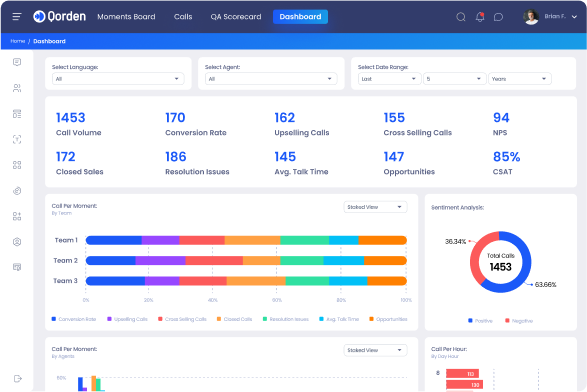This screenshot has width=587, height=392.
Task: Toggle the Negative sentiment legend item
Action: tap(519, 321)
